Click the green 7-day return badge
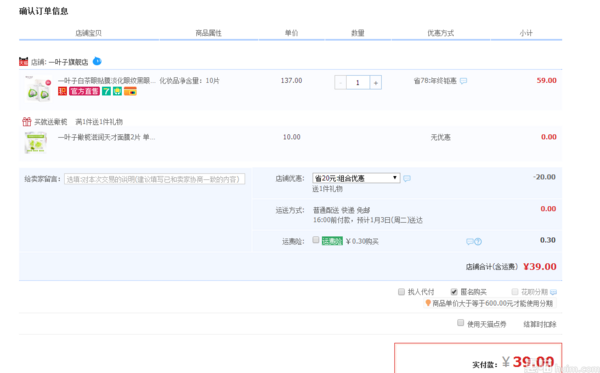This screenshot has height=373, width=600. 106,91
